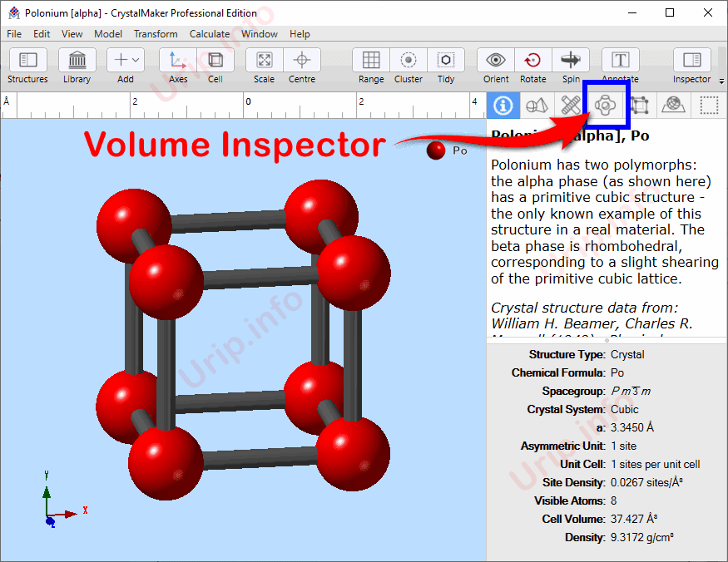
Task: Open the globe view inspector tab
Action: point(674,106)
